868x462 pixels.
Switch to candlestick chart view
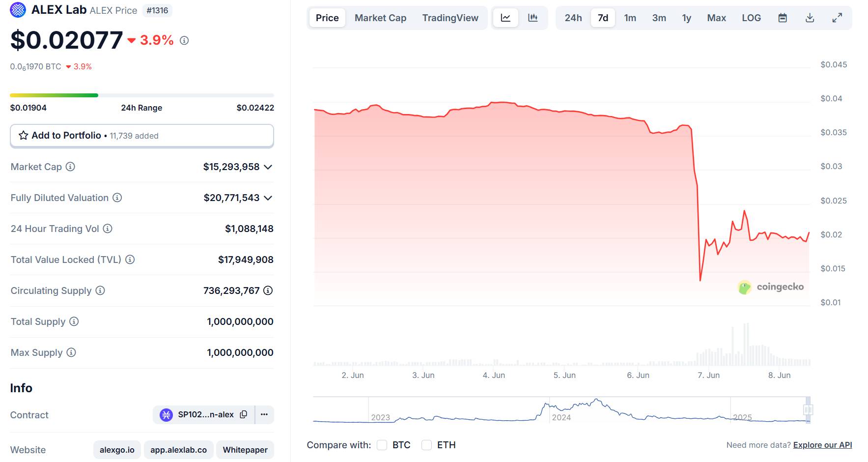[533, 18]
